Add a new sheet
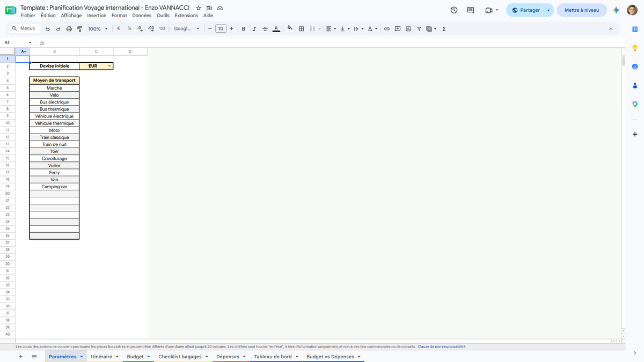The image size is (644, 362). click(x=20, y=357)
